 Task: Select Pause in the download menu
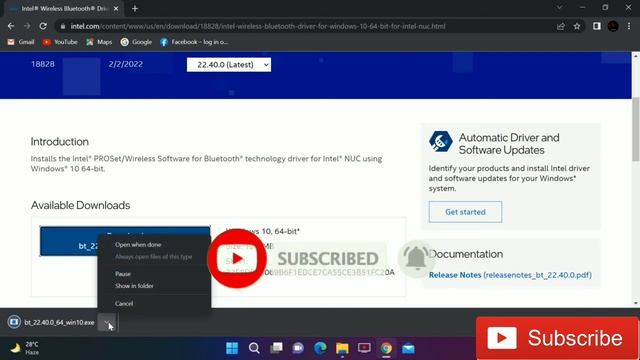123,273
